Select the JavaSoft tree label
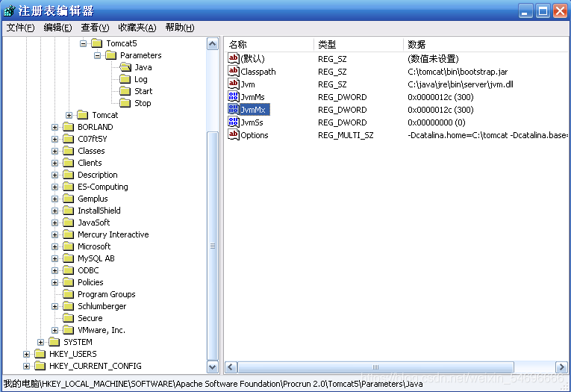571x392 pixels. point(93,223)
